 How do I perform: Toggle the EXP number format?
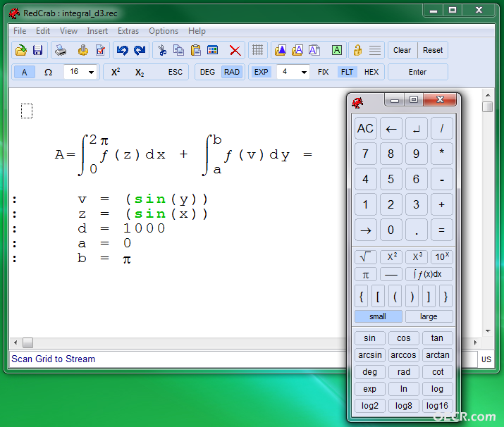coord(261,72)
